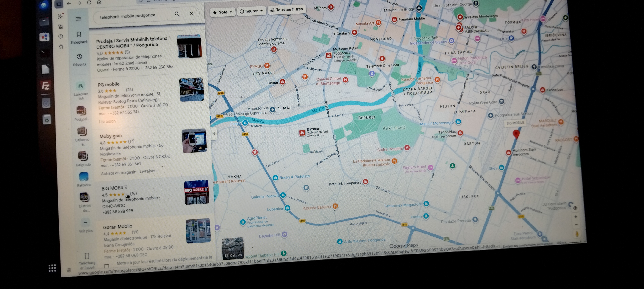Click the search magnifier icon
Screen dimensions: 644x289
pyautogui.click(x=177, y=14)
